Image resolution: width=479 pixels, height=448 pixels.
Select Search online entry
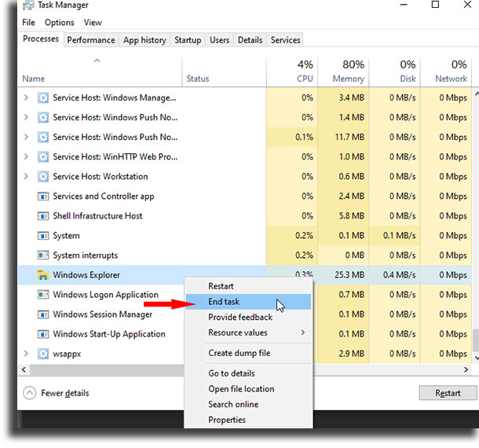248,404
